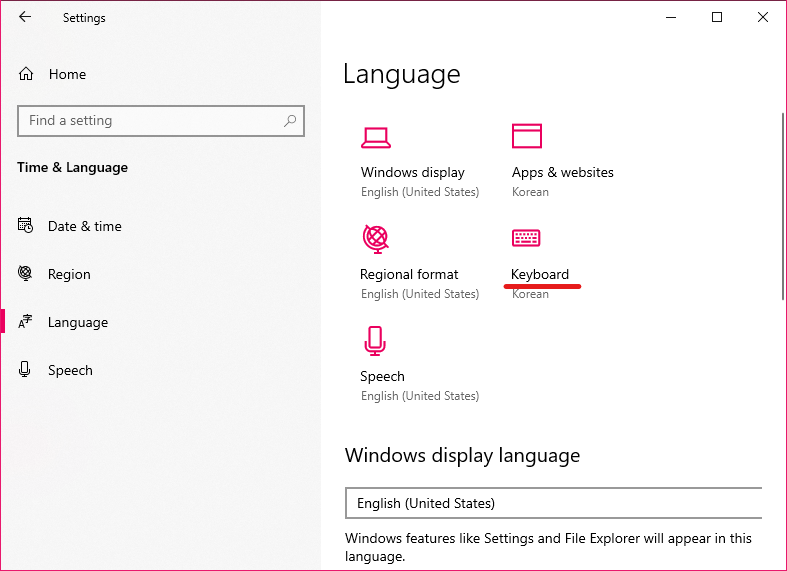
Task: Click the Regional format globe icon
Action: [x=375, y=238]
